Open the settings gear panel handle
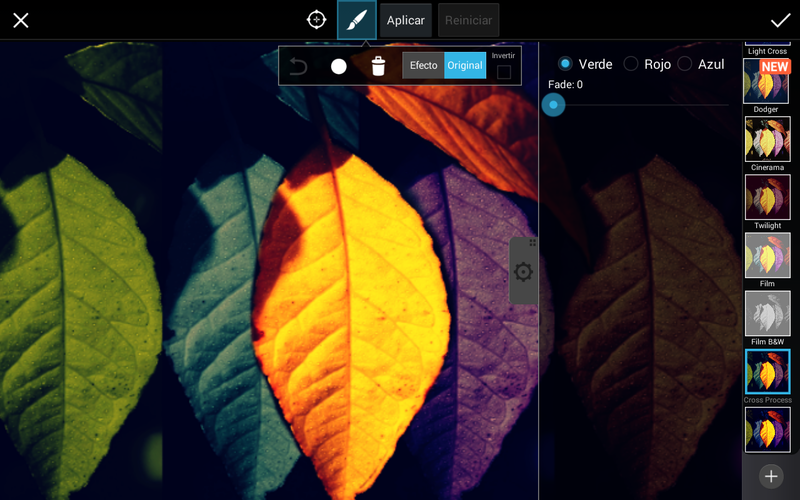800x500 pixels. click(523, 271)
